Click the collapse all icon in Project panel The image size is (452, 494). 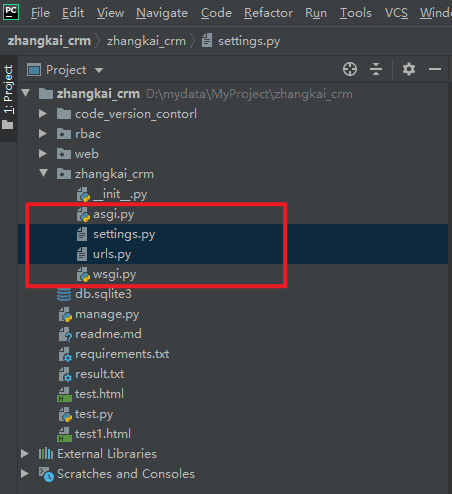(x=376, y=69)
